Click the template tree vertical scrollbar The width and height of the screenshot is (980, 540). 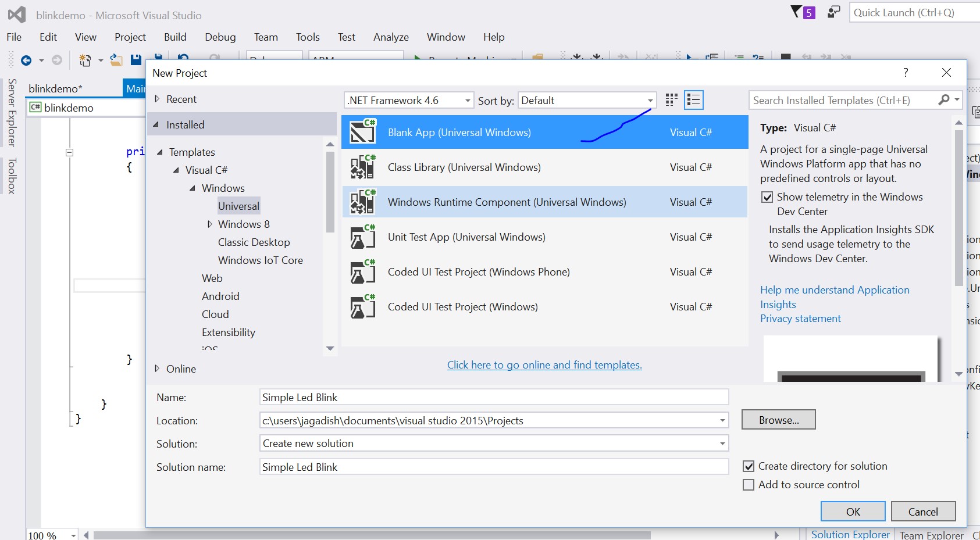click(330, 192)
